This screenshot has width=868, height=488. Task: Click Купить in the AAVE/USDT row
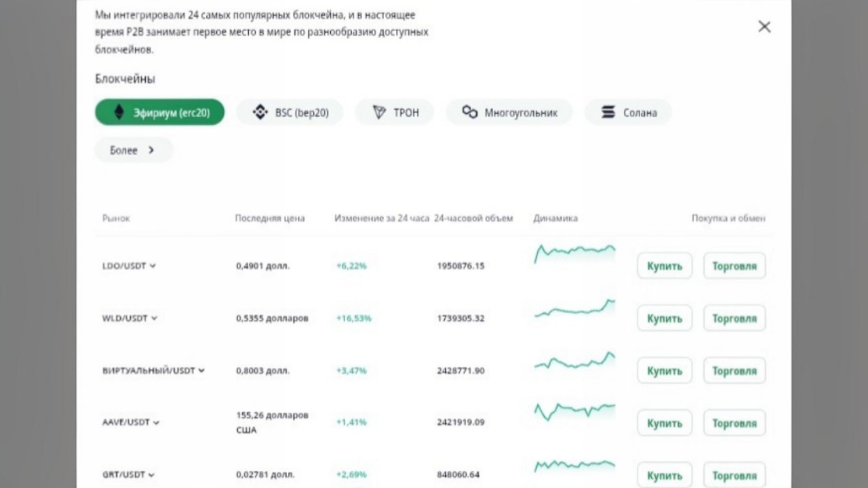click(x=665, y=423)
